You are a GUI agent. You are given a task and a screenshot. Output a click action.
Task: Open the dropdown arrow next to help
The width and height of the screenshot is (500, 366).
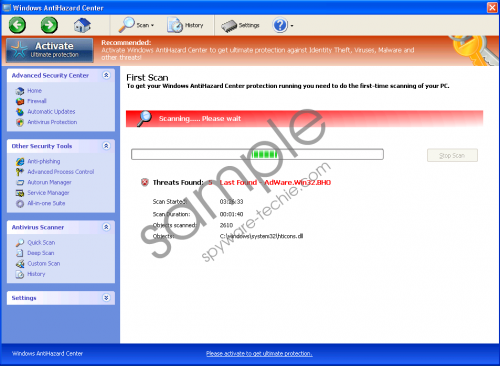(292, 26)
